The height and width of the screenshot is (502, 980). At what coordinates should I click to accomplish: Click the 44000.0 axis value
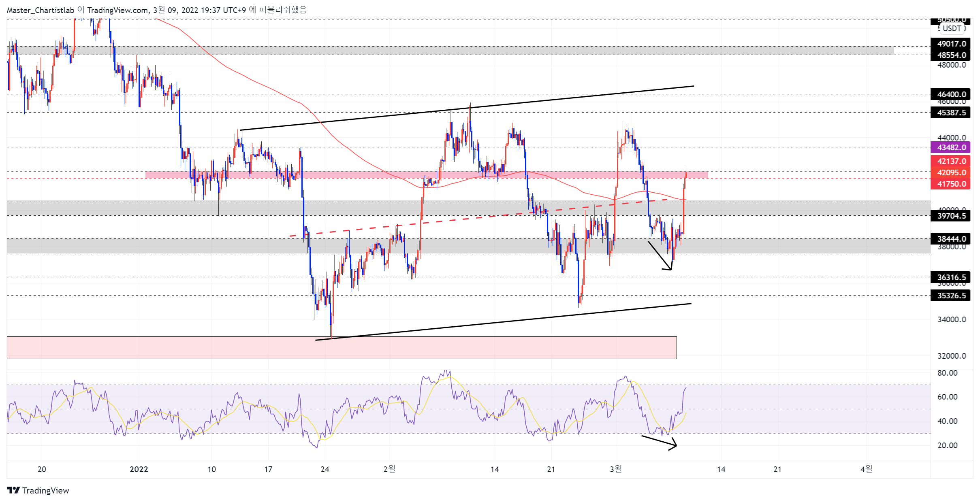click(x=952, y=138)
